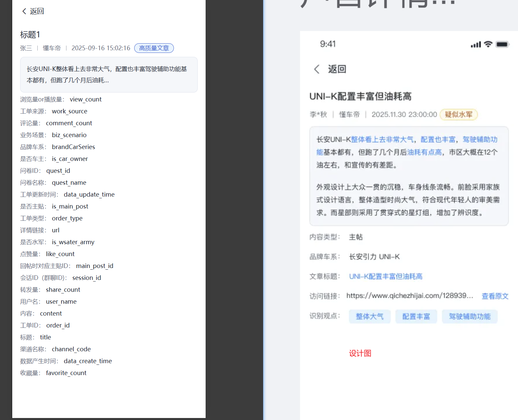The image size is (518, 420).
Task: Click the author name 李*秋
Action: pos(318,115)
